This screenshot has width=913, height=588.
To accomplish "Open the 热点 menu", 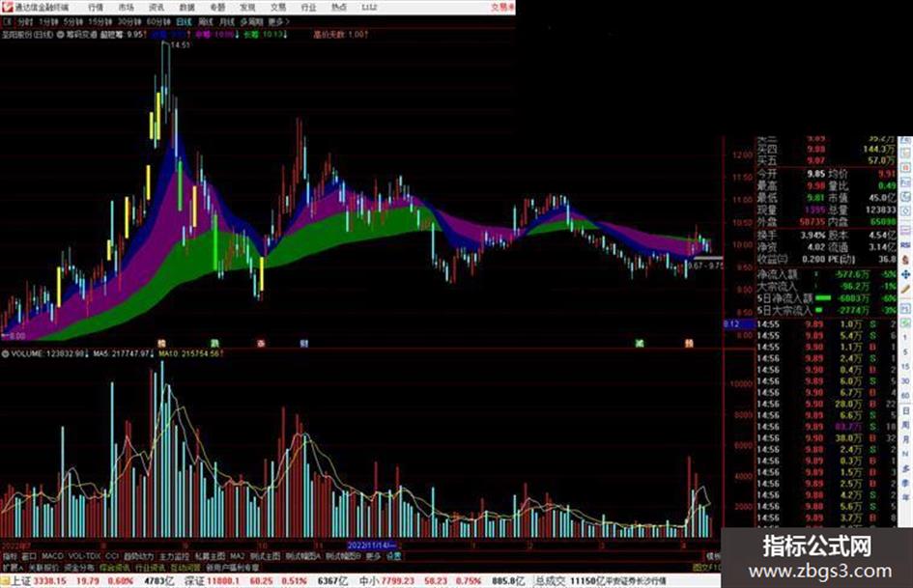I will pyautogui.click(x=339, y=7).
